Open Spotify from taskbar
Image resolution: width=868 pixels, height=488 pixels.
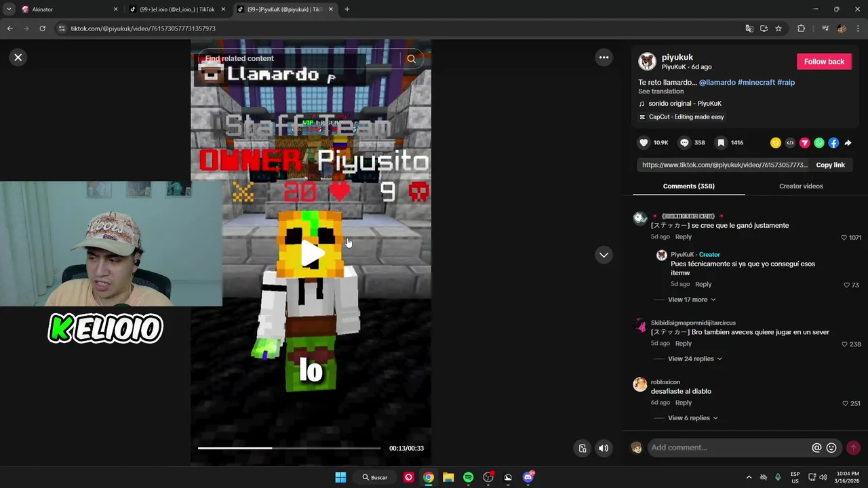tap(468, 477)
